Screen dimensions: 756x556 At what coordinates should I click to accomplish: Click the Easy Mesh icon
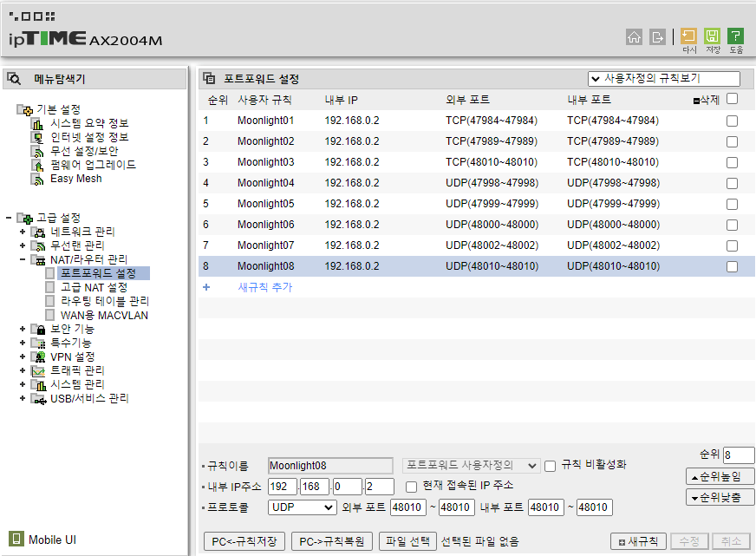tap(37, 180)
